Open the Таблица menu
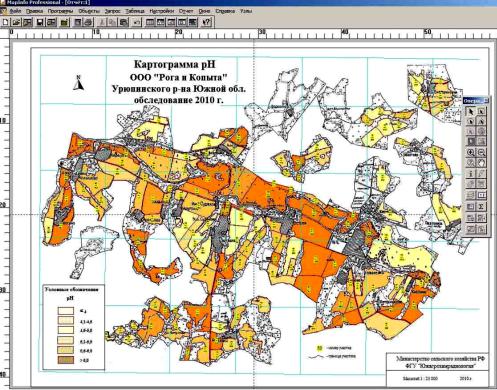497x390 pixels. pos(135,11)
